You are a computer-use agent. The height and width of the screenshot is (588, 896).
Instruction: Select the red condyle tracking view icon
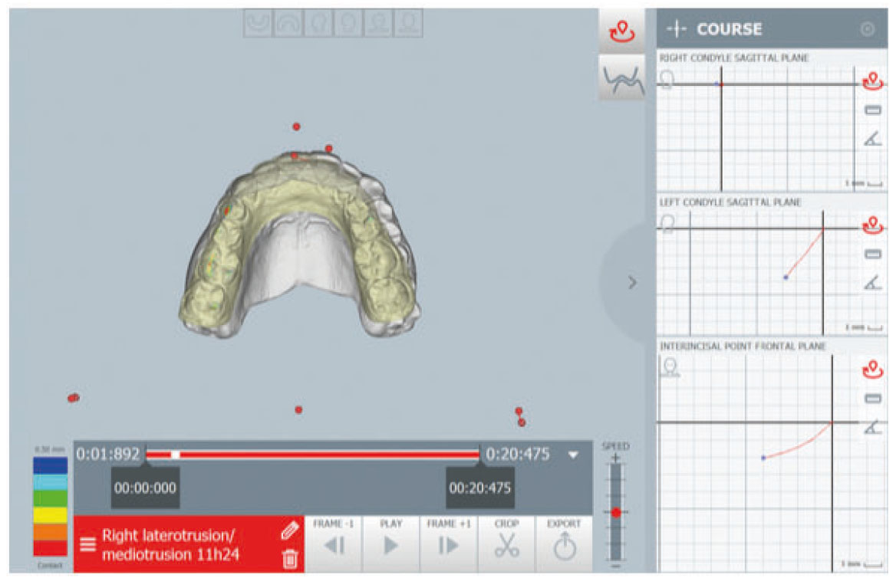[621, 31]
